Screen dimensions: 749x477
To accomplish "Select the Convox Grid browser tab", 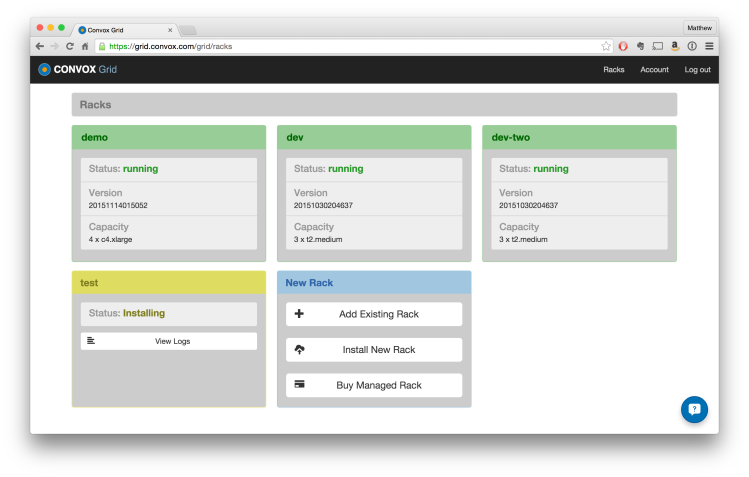I will [x=124, y=30].
